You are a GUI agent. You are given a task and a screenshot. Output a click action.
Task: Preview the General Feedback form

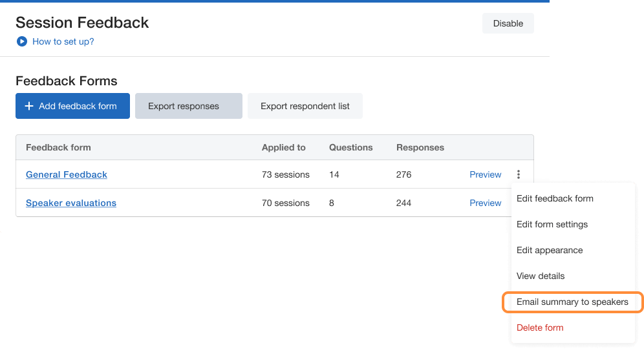pos(485,174)
